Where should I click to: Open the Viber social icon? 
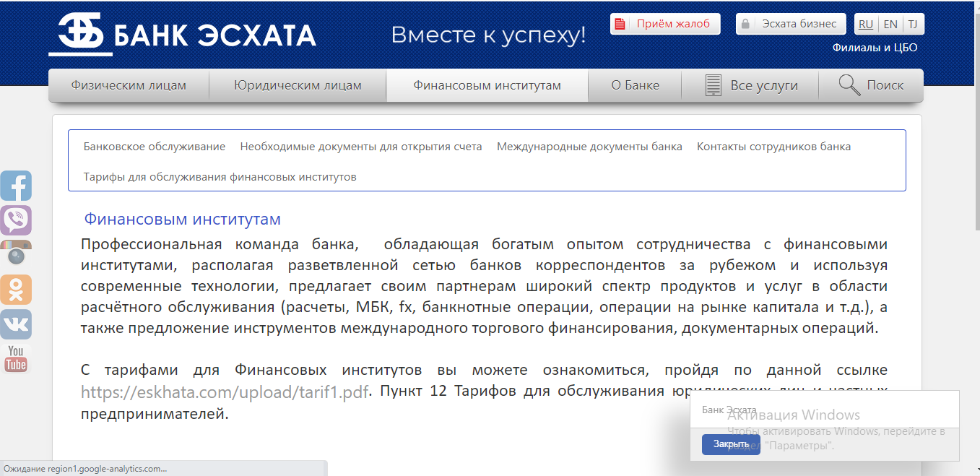[16, 220]
